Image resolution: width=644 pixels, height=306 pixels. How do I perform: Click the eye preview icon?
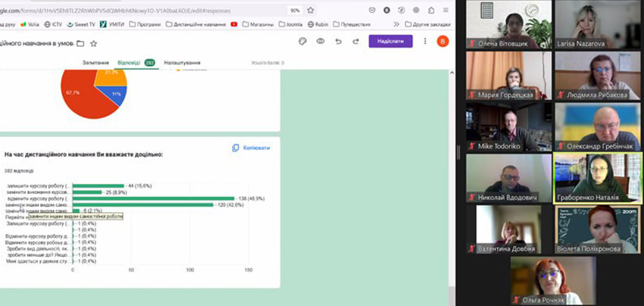click(x=320, y=41)
